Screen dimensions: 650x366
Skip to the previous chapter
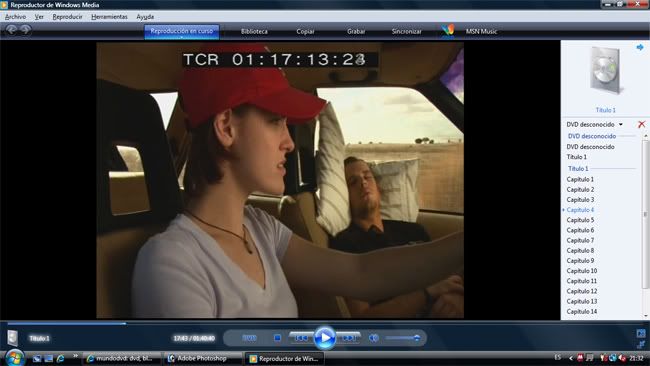tap(301, 338)
